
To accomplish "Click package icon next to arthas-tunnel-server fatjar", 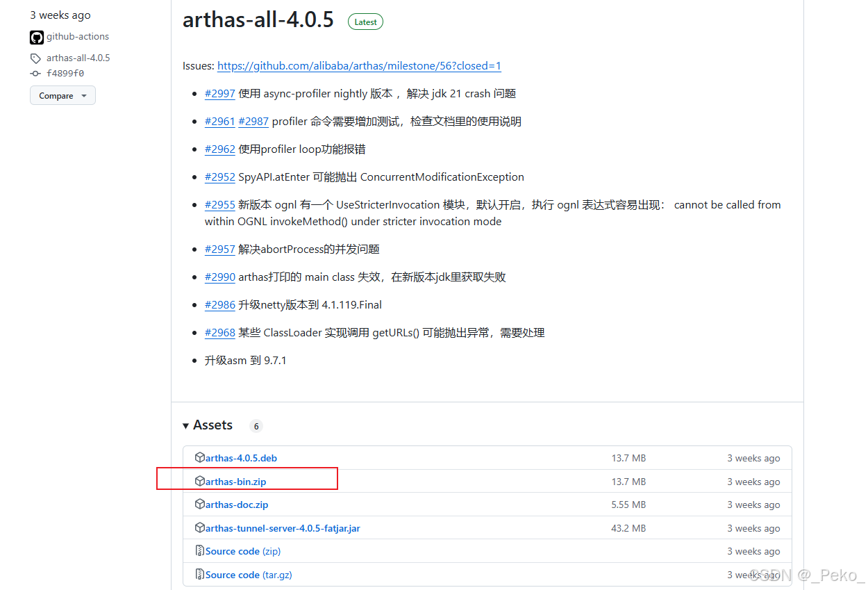I will point(200,527).
